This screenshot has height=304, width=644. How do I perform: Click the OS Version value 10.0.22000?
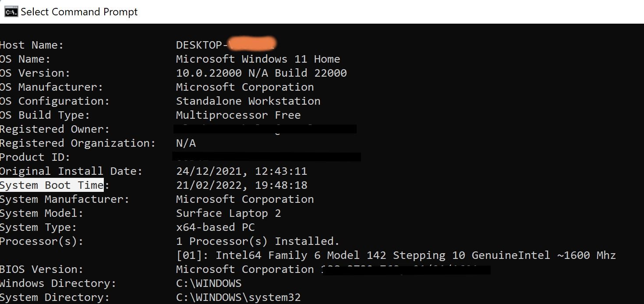[x=209, y=73]
